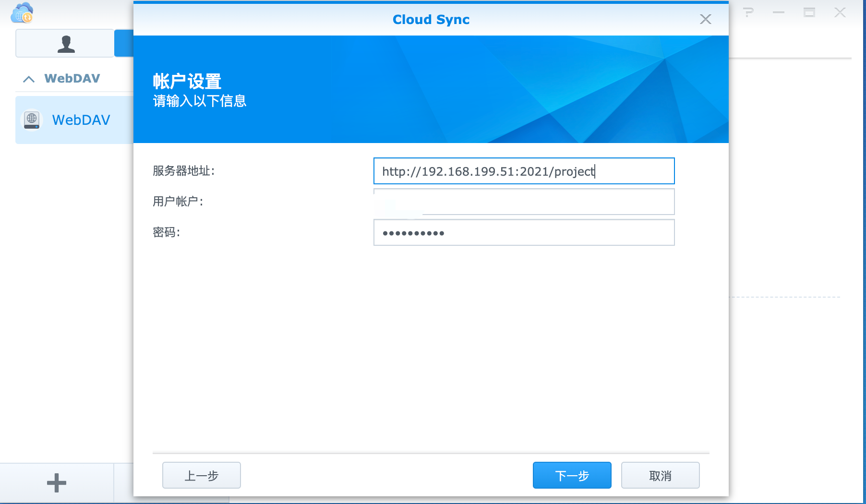
Task: Select WebDAV from the connection list
Action: (x=81, y=120)
